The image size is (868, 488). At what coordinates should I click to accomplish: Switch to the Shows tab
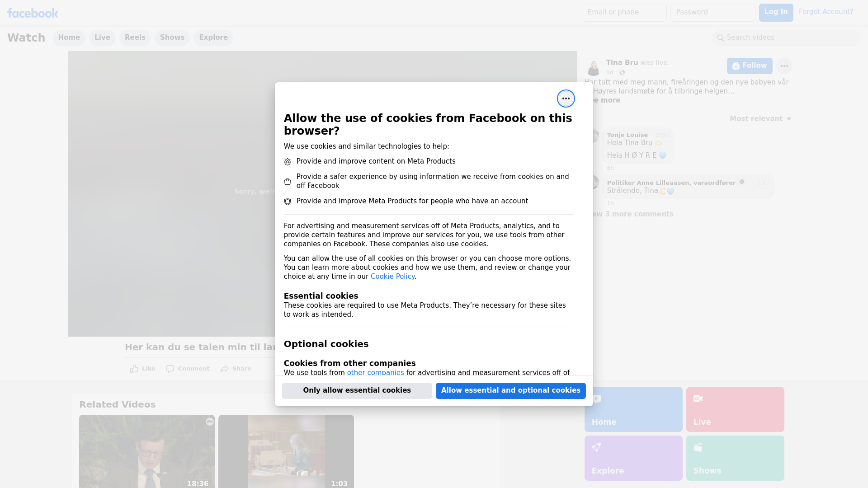point(172,38)
